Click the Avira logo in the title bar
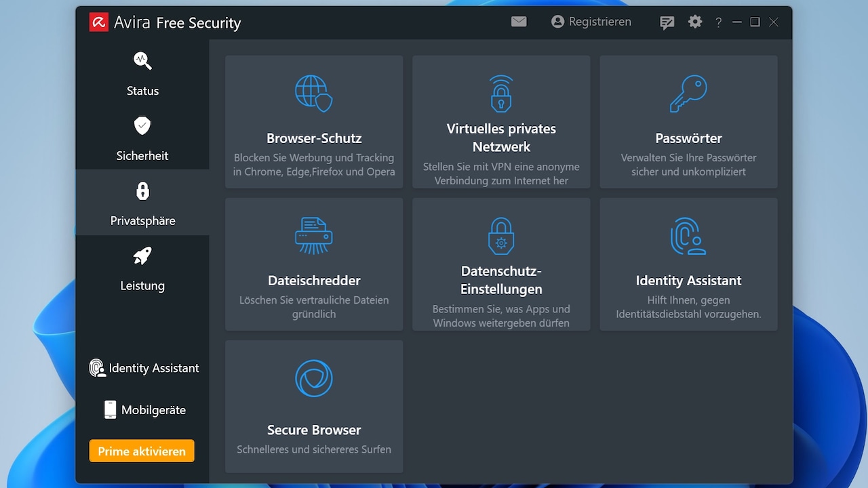Image resolution: width=868 pixels, height=488 pixels. click(98, 22)
